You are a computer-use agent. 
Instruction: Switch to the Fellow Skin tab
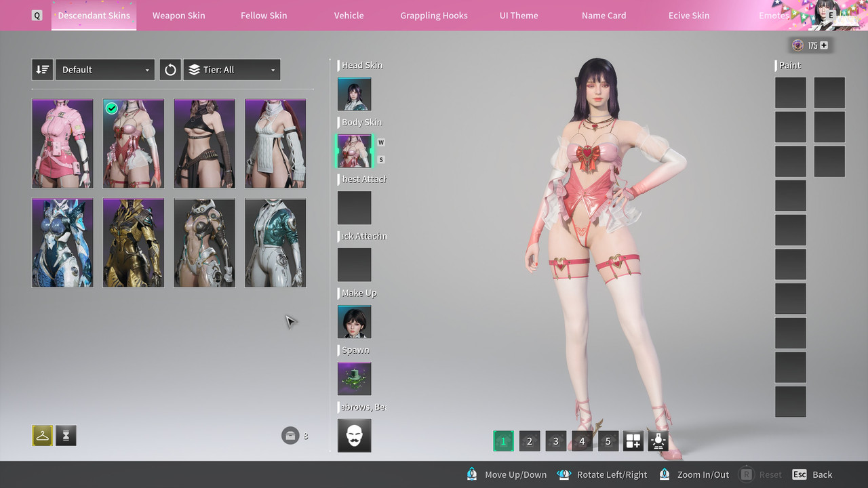click(x=264, y=15)
